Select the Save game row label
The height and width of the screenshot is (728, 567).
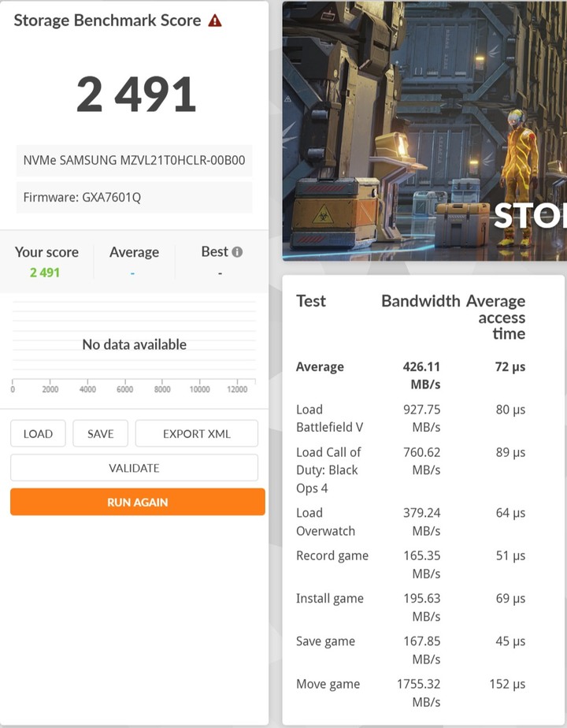(326, 641)
